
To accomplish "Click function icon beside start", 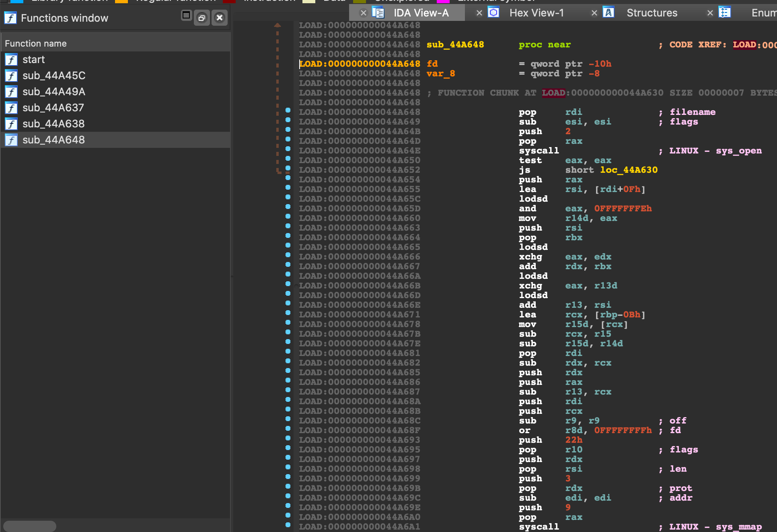I will coord(11,60).
